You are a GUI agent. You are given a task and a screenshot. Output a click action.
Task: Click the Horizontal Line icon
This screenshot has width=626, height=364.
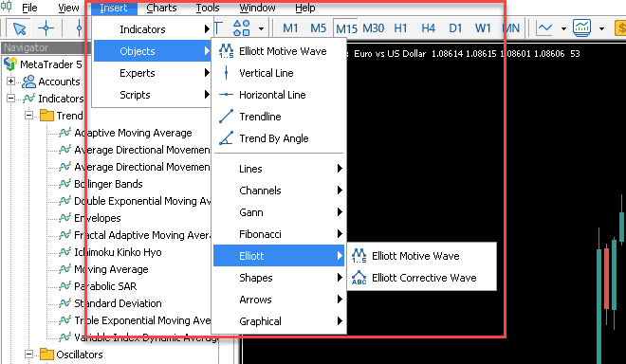(226, 95)
